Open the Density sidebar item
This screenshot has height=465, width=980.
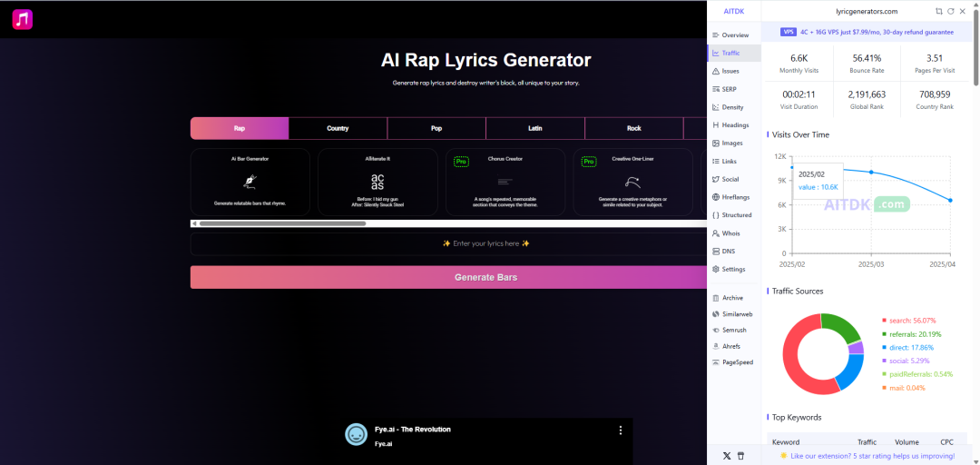[734, 107]
